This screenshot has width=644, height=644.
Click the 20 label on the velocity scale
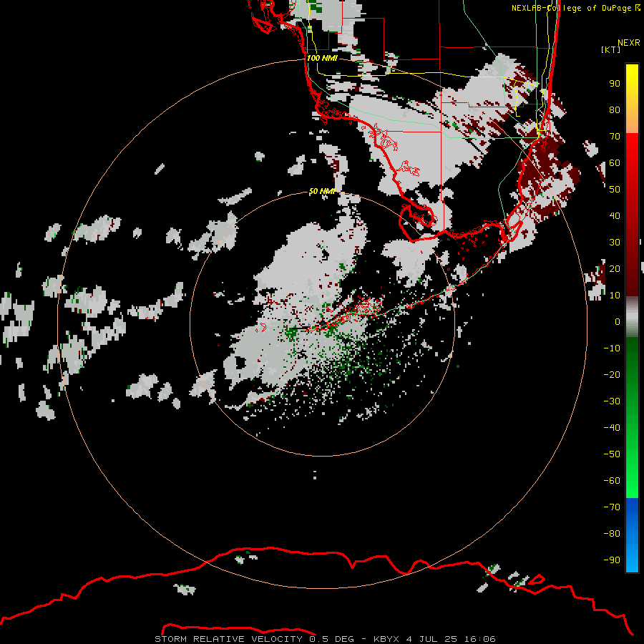click(615, 268)
